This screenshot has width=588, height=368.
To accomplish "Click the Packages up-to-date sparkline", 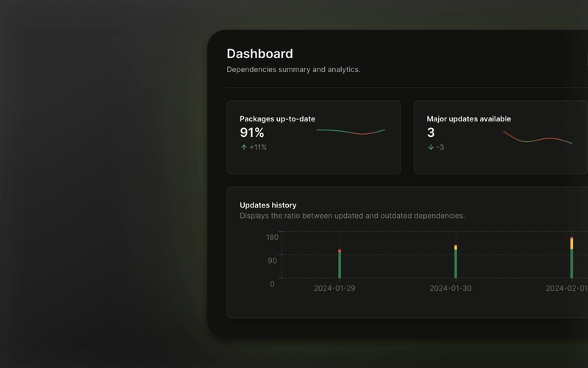I will click(351, 132).
